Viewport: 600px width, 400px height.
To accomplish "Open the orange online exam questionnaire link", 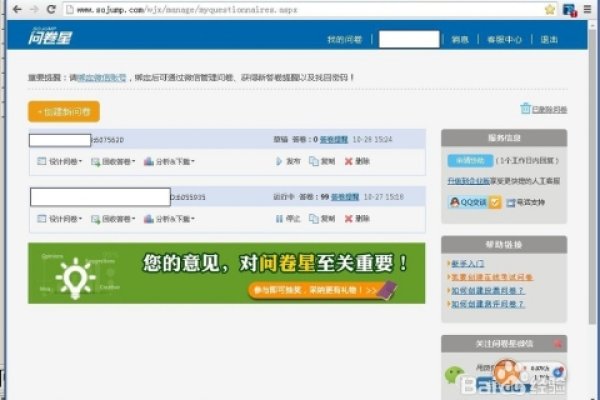I will click(492, 277).
